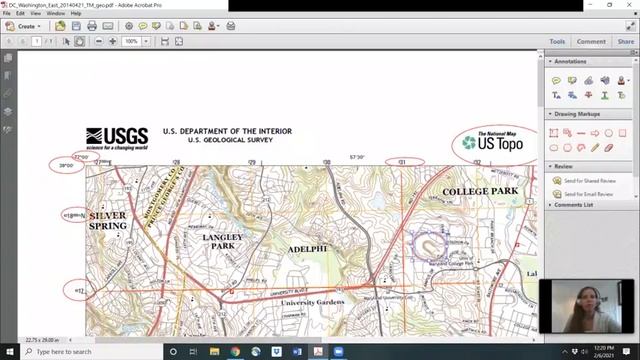
Task: Open a file with the folder icon
Action: (60, 26)
